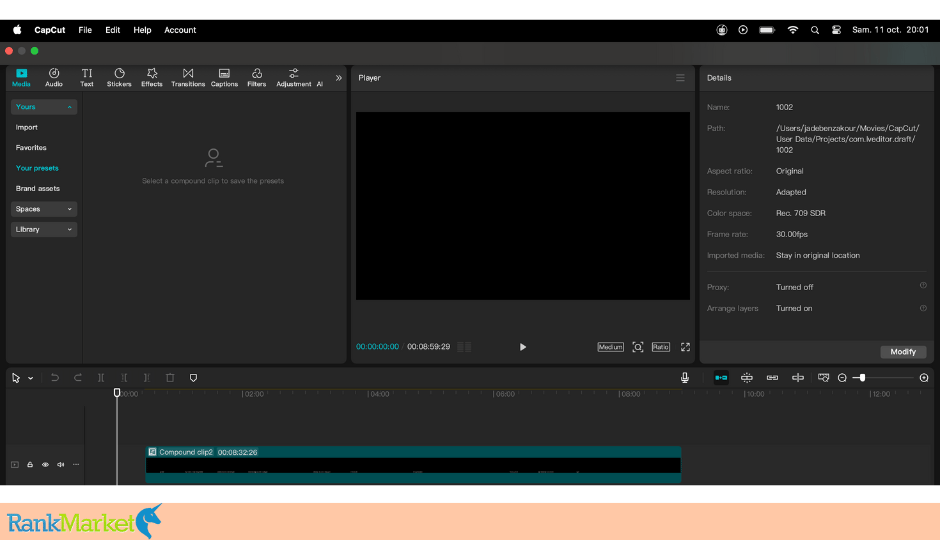
Task: Click the timeline zoom slider handle
Action: [862, 378]
